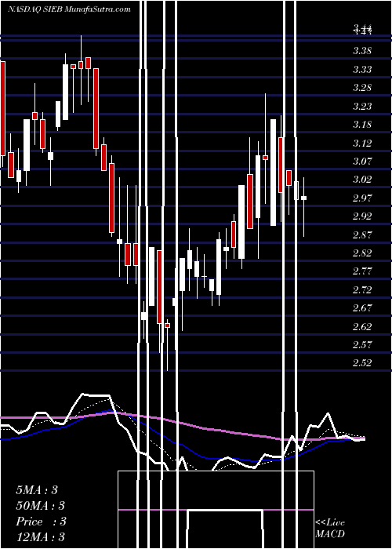Click the 2.52 price axis label
The image size is (392, 549).
coord(362,363)
